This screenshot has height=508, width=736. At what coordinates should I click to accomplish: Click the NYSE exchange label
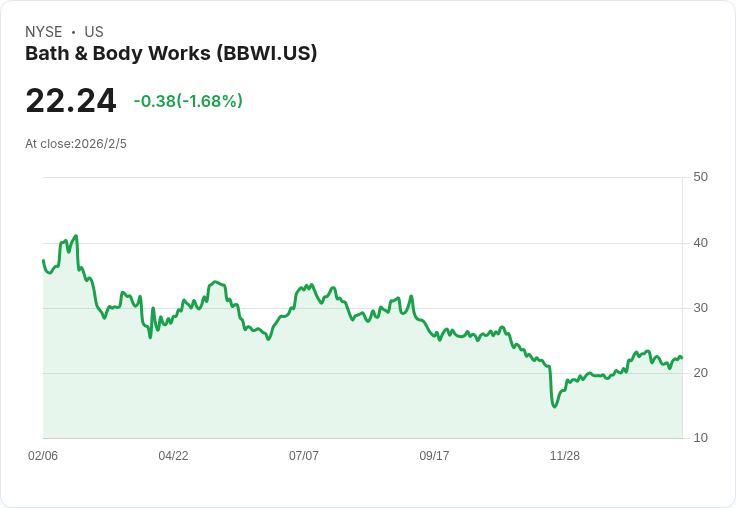44,32
